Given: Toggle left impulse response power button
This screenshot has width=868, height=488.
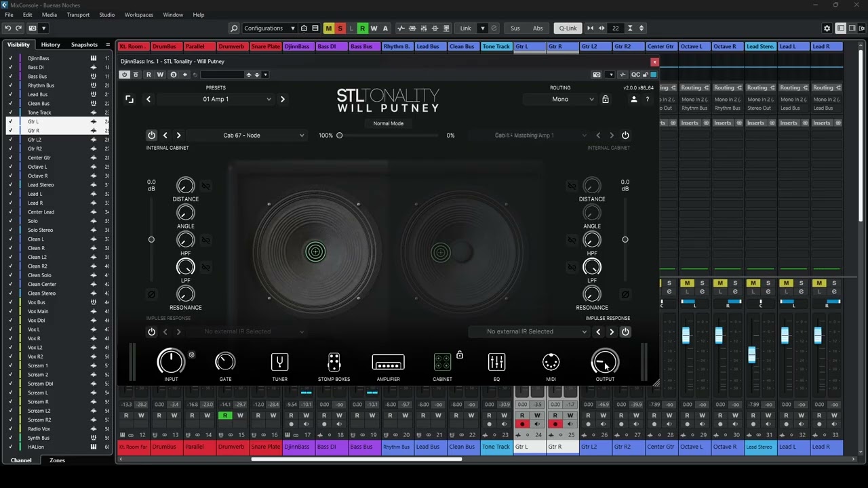Looking at the screenshot, I should click(x=151, y=331).
